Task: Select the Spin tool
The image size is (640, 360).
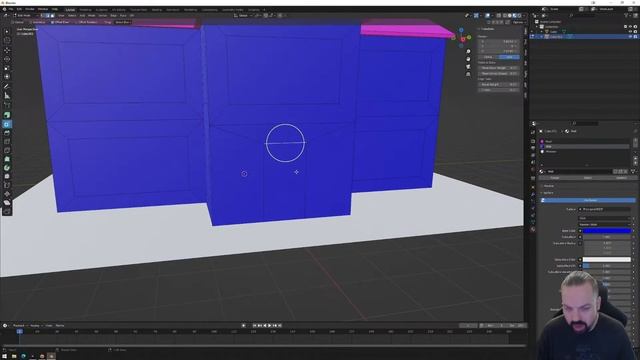Action: click(x=7, y=168)
